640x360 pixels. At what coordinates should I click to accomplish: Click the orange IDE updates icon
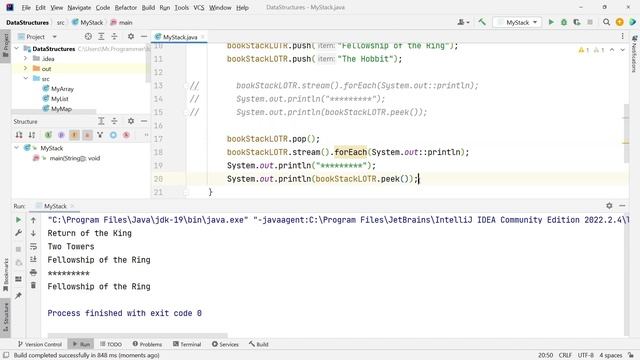[620, 22]
